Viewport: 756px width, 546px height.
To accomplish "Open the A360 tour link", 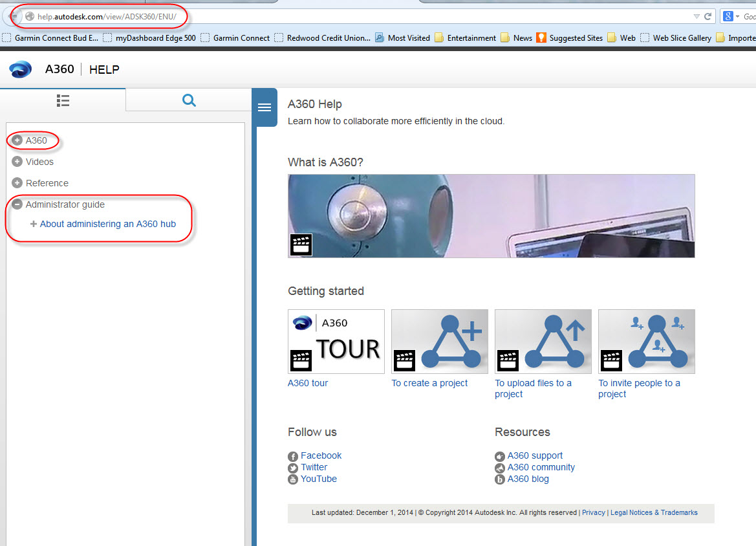I will (x=307, y=383).
